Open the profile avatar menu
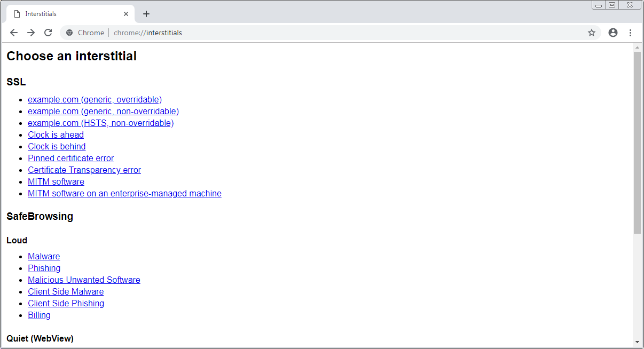644x349 pixels. [612, 33]
